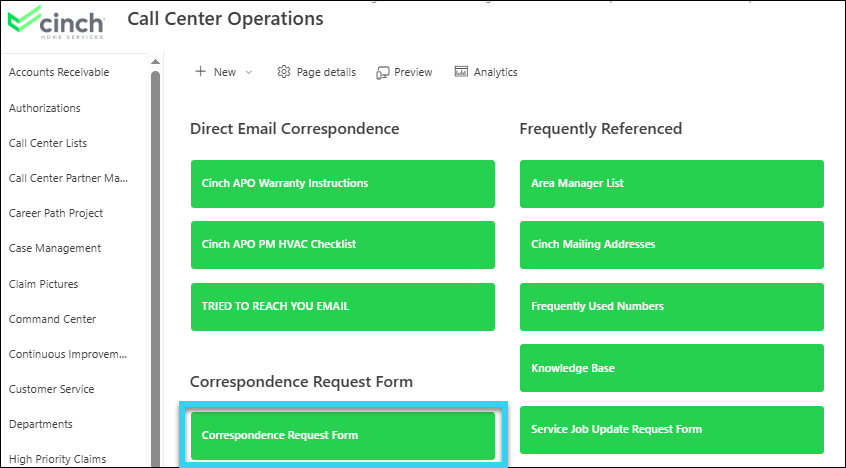
Task: Click the Frequently Referenced heading
Action: pyautogui.click(x=601, y=129)
